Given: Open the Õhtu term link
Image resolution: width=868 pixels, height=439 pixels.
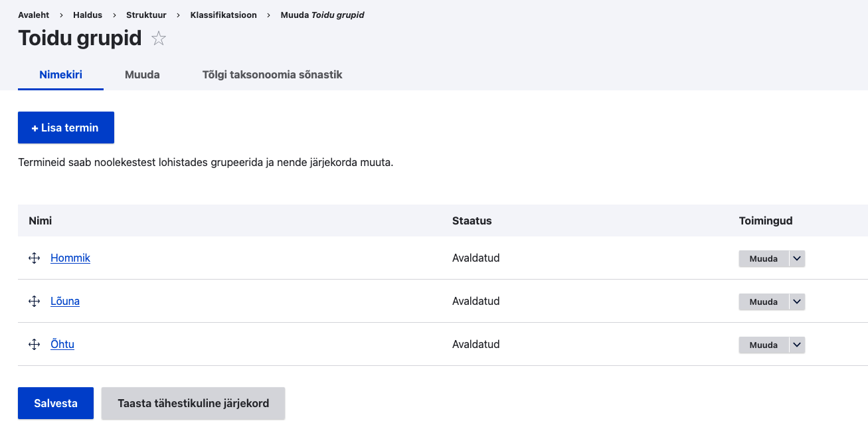Looking at the screenshot, I should coord(62,344).
